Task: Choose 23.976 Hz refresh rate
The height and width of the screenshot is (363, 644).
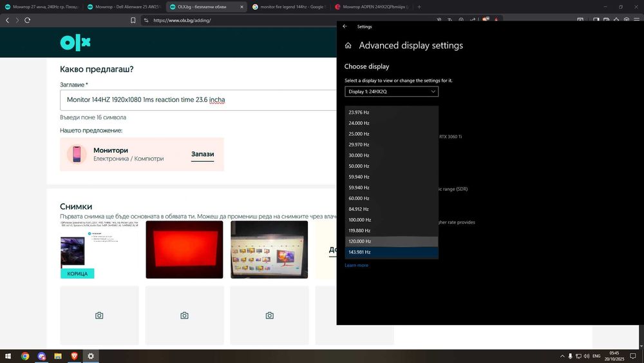Action: [392, 112]
